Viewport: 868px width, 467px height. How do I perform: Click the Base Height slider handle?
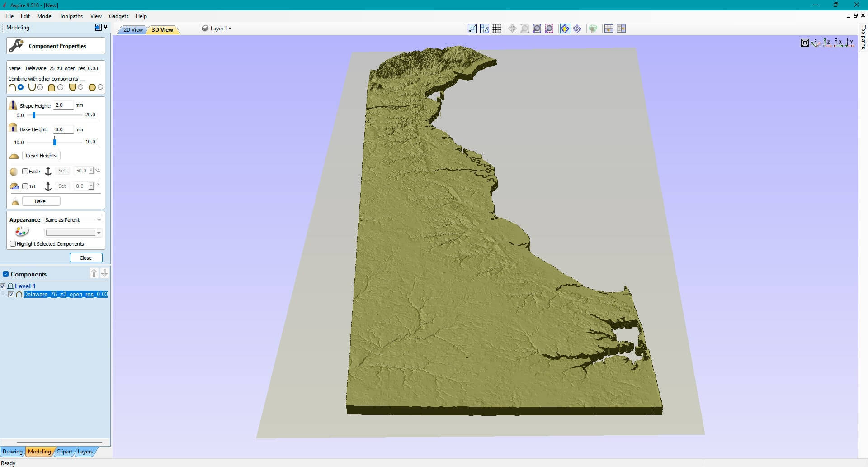55,142
